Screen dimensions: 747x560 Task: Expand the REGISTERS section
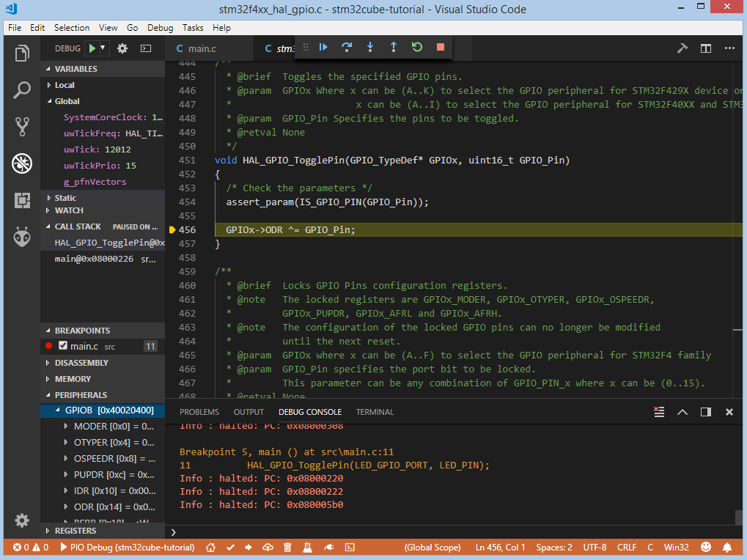pos(103,531)
